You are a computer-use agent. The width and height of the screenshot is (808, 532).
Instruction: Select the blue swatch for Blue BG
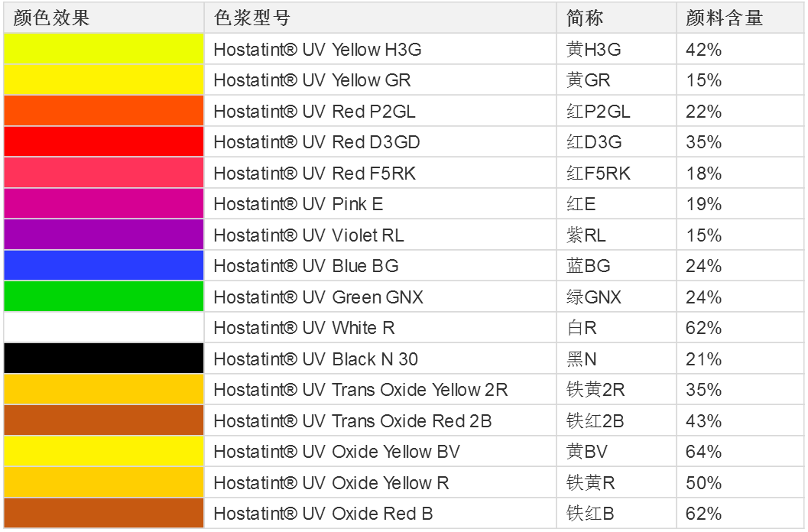click(x=103, y=265)
